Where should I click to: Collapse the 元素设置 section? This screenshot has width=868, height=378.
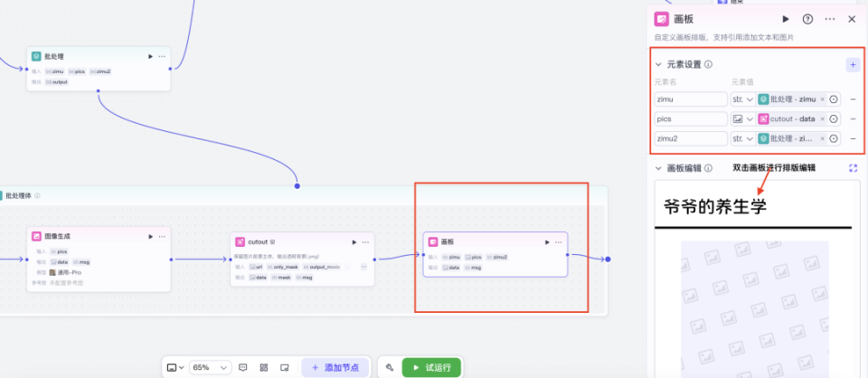tap(658, 65)
